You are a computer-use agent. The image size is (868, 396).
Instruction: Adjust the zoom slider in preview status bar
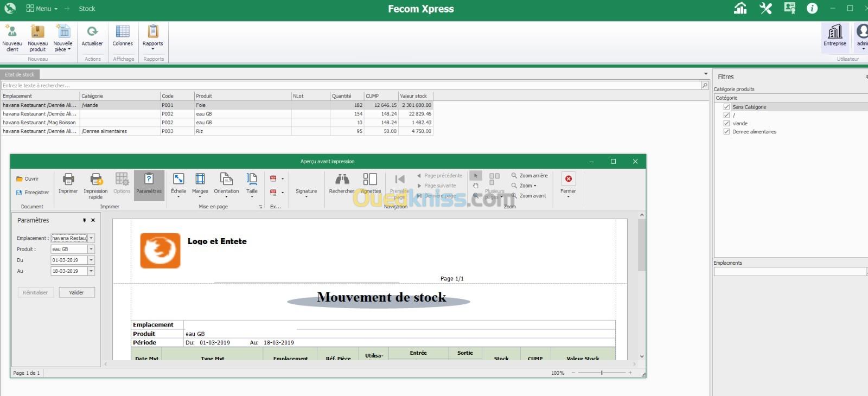point(602,373)
